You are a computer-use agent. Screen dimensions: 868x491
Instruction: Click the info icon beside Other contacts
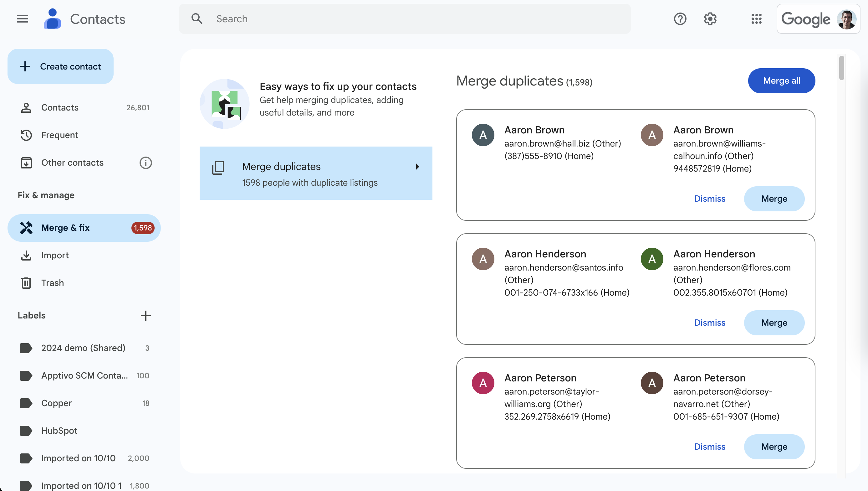[146, 163]
